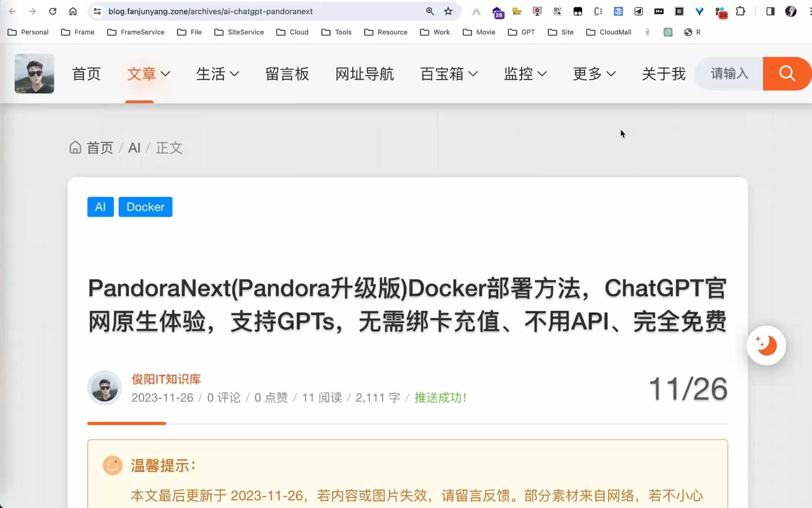Open author link 俊阳IT知识库
Screen dimensions: 812x508
tap(166, 379)
